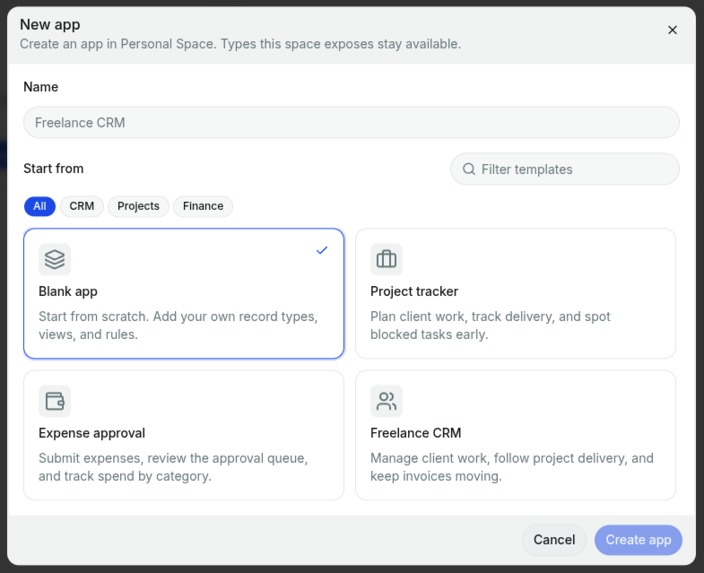The width and height of the screenshot is (704, 573).
Task: Click the Expense approval wallet icon
Action: click(55, 401)
